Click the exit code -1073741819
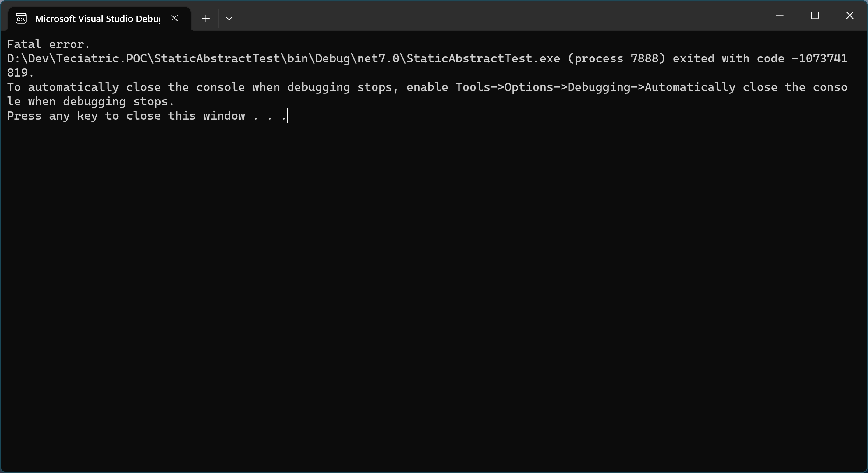The image size is (868, 473). pos(820,58)
